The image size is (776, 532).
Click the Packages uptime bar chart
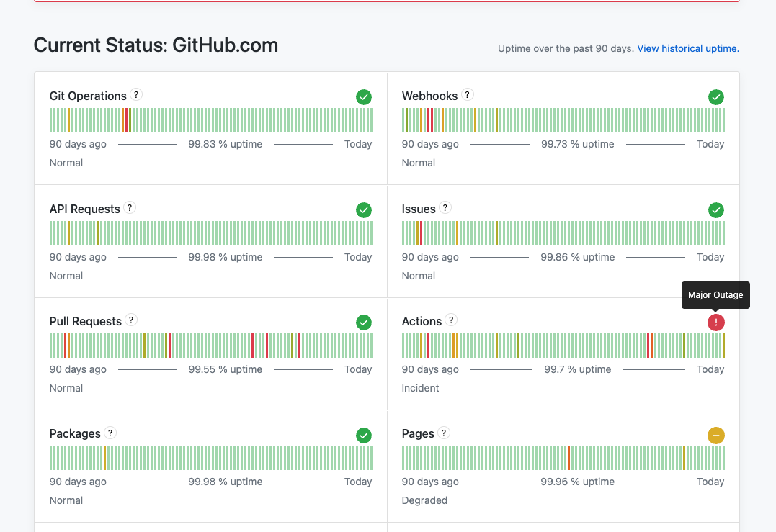click(211, 458)
